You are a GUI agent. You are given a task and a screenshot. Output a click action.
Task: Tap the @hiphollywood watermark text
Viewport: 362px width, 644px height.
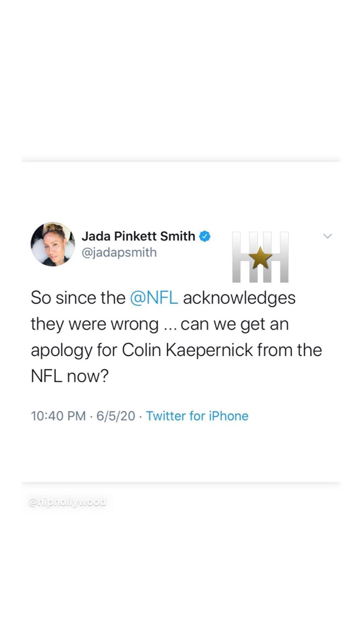(67, 502)
